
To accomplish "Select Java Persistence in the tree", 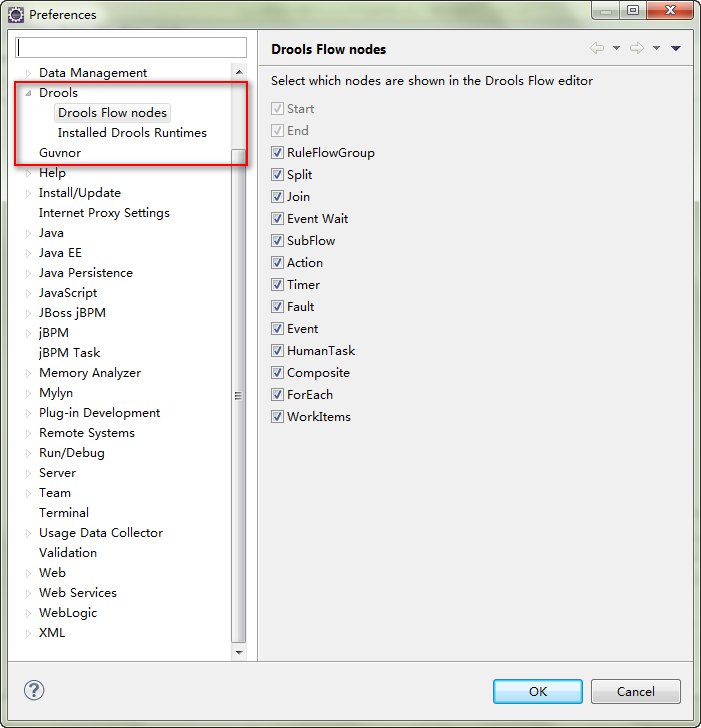I will pyautogui.click(x=86, y=273).
